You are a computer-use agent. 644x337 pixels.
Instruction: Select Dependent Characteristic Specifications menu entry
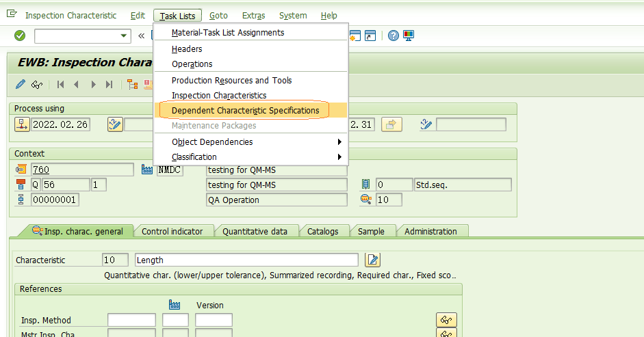pos(251,111)
